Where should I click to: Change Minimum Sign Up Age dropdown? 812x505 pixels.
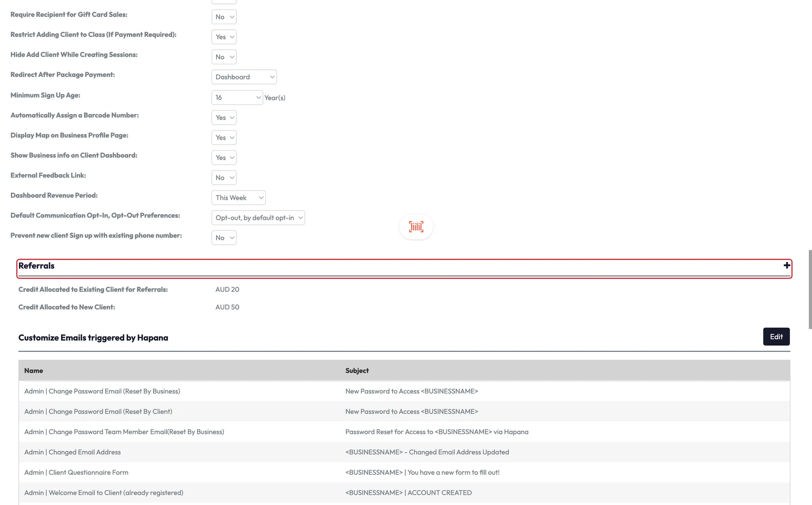tap(237, 98)
